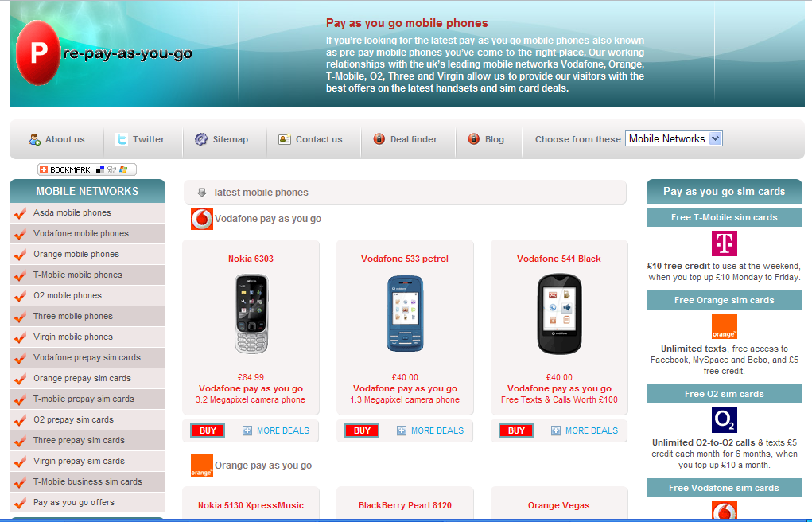Open the BlackBerry Pearl 8120 title link
Viewport: 812px width, 522px height.
tap(405, 505)
